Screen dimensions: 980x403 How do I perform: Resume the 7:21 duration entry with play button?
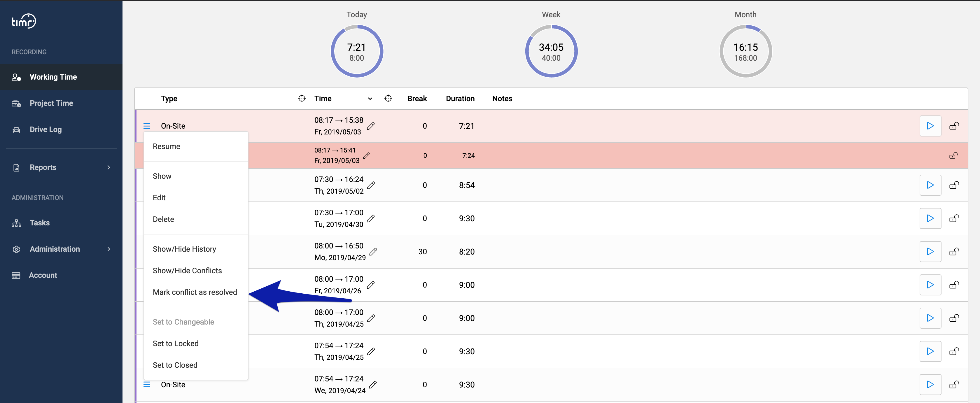coord(930,126)
